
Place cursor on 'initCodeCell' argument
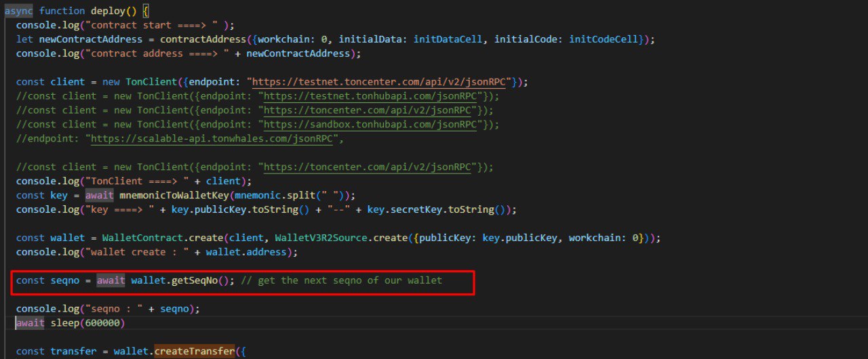coord(604,39)
